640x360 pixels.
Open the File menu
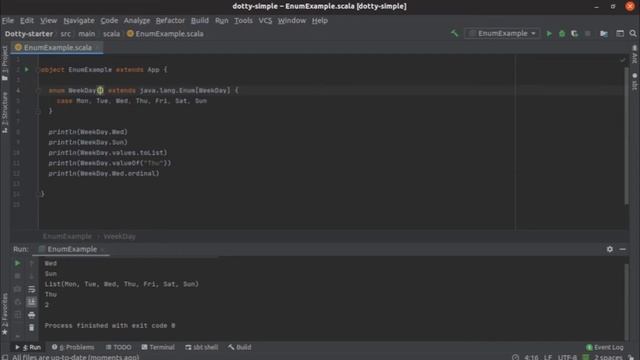click(x=8, y=20)
